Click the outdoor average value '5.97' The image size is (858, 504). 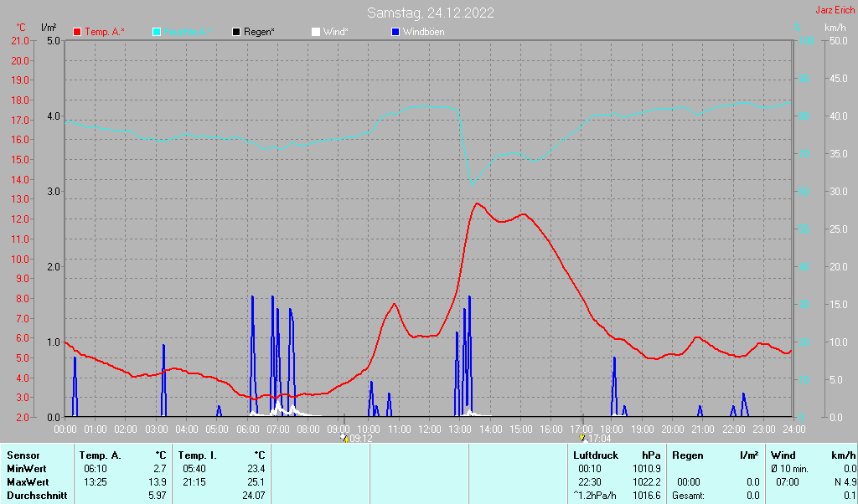[x=158, y=496]
